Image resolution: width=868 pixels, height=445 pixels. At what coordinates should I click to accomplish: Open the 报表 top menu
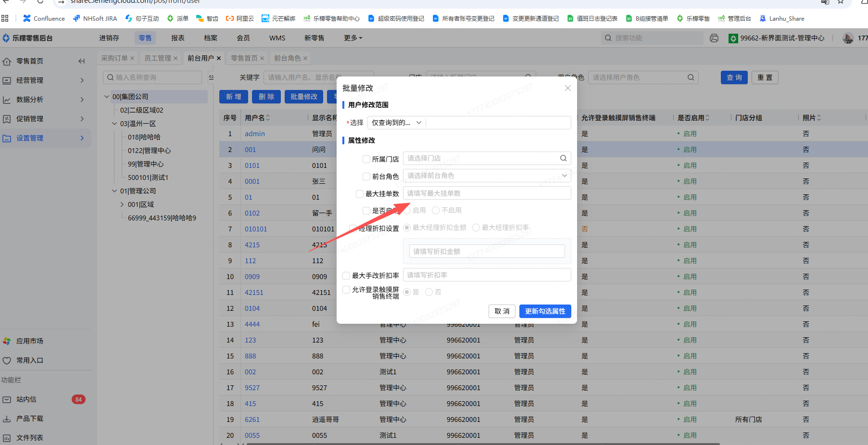tap(177, 38)
